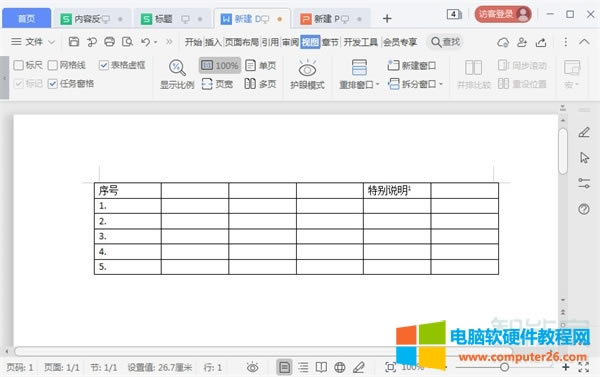Screen dimensions: 600x377
Task: Click the share icon in top right
Action: 541,42
